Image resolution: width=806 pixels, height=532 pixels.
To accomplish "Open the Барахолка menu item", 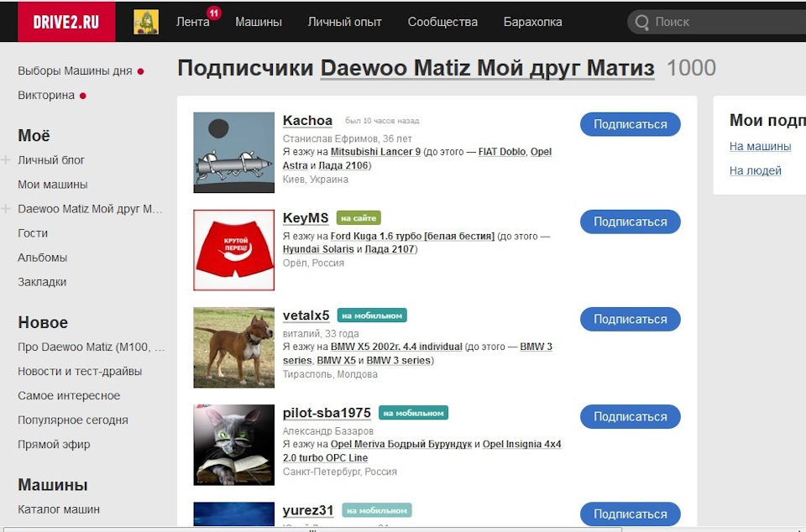I will click(x=532, y=22).
